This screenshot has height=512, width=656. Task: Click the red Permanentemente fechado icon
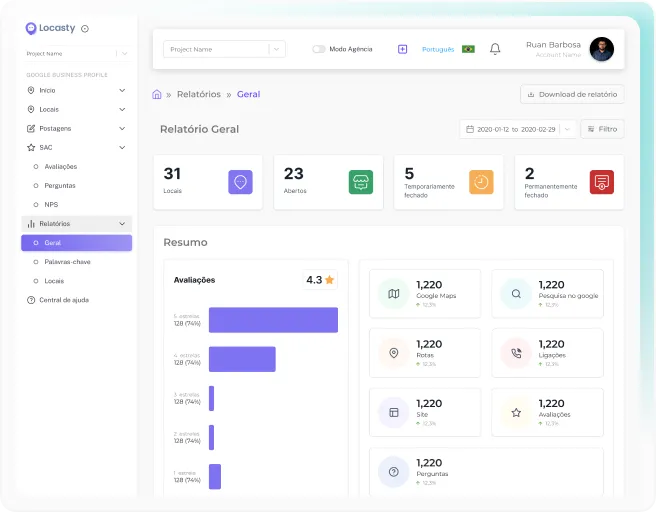click(602, 182)
